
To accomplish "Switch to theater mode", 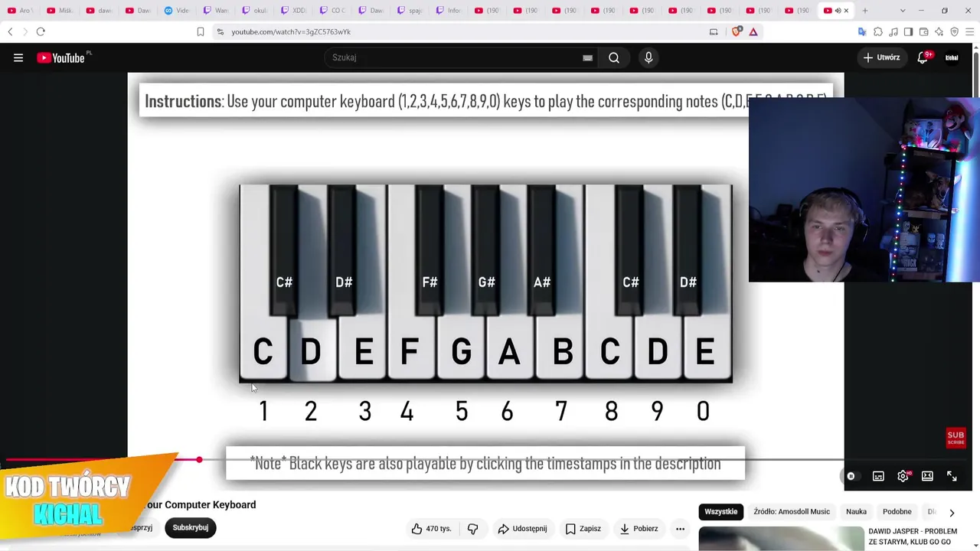I will coord(927,476).
